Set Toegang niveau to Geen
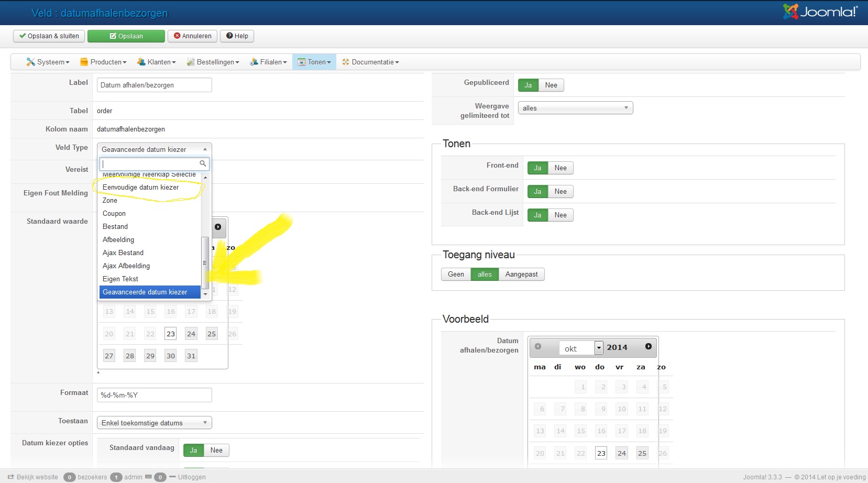The height and width of the screenshot is (483, 868). tap(456, 275)
